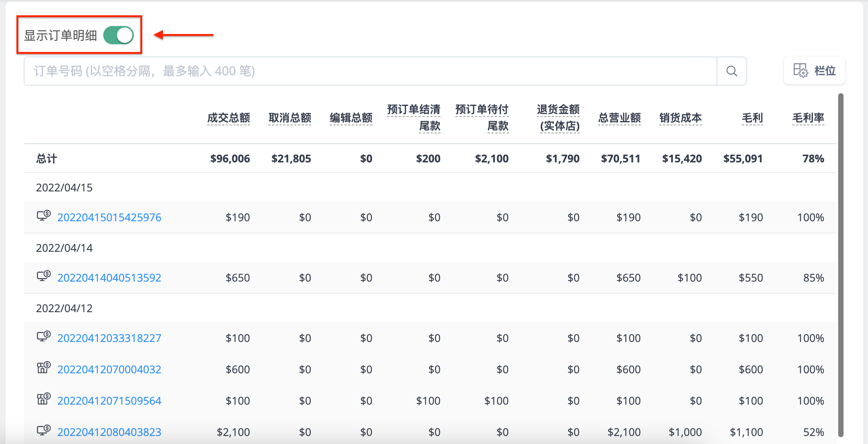Click the 2022/04/12 date group row

[430, 308]
